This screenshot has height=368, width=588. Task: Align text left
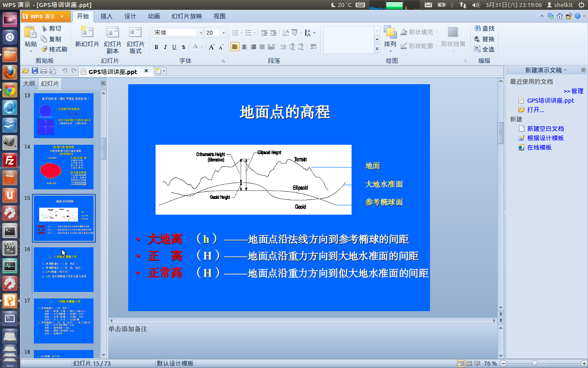(x=235, y=47)
